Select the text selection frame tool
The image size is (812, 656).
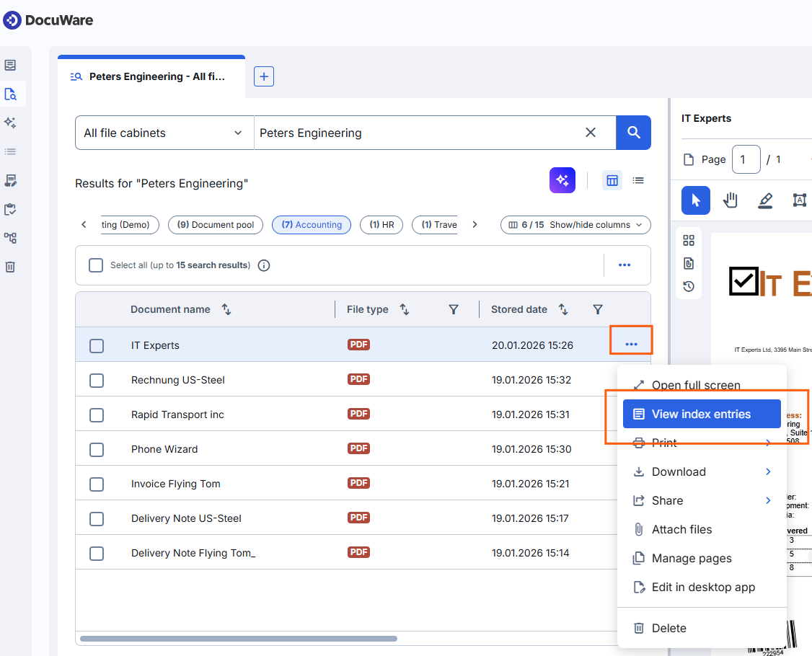[x=800, y=200]
